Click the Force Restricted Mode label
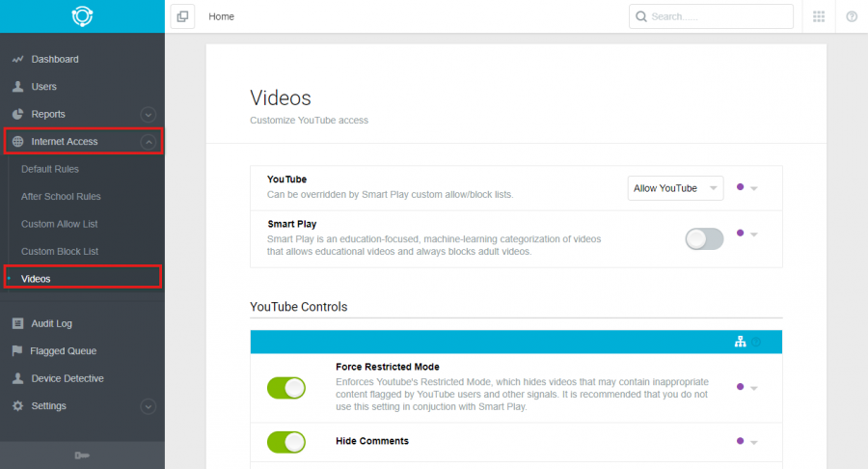 pyautogui.click(x=388, y=367)
